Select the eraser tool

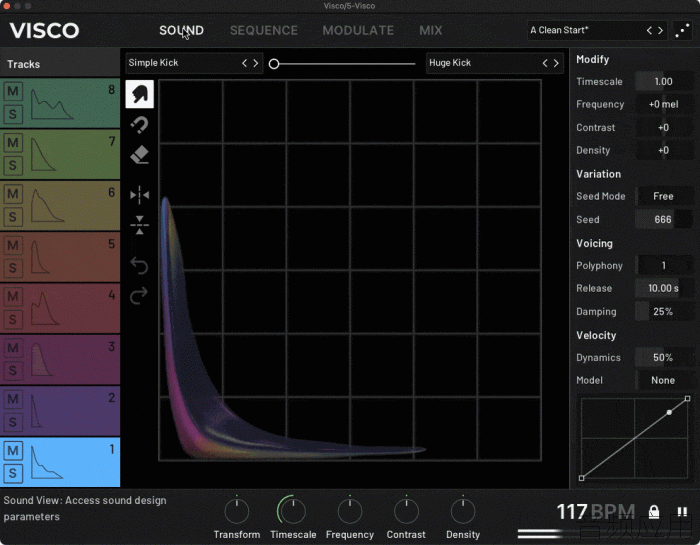tap(139, 155)
